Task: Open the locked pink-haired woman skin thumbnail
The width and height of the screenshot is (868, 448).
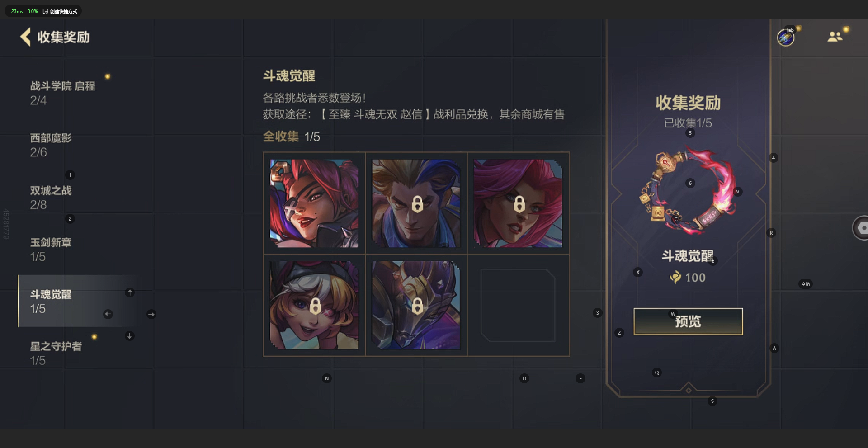Action: (518, 203)
